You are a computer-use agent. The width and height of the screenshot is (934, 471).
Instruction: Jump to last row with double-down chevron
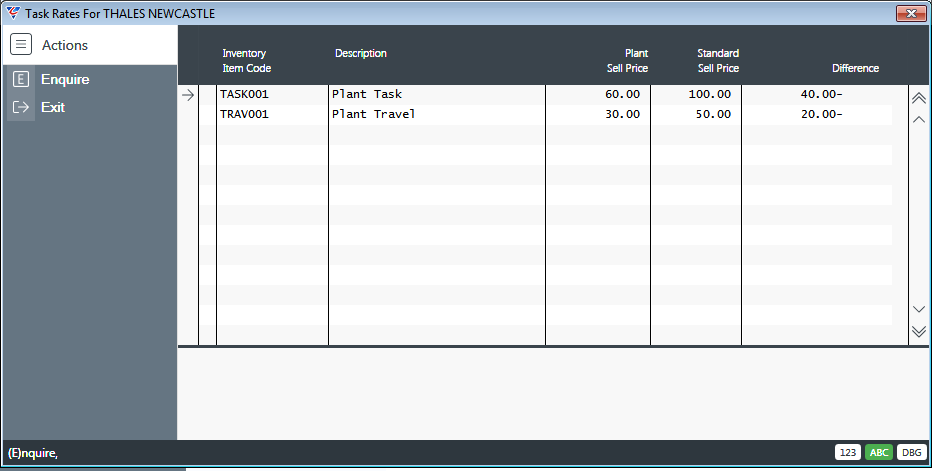coord(919,331)
